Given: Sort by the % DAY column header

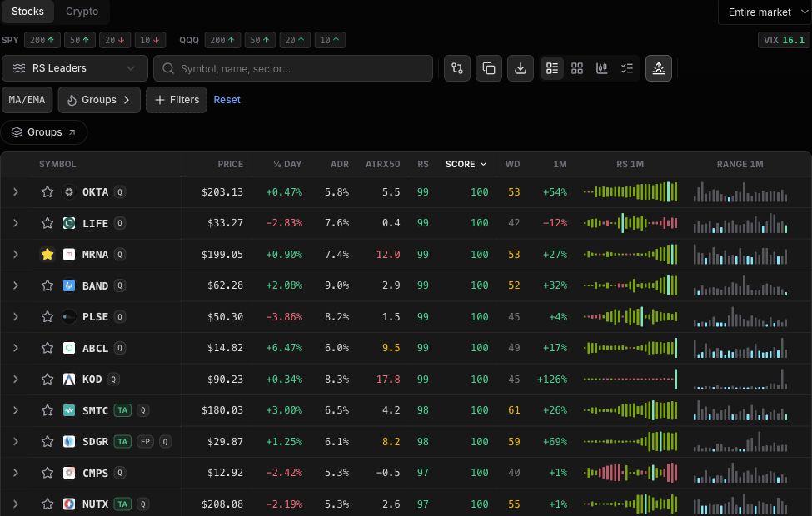Looking at the screenshot, I should click(x=287, y=164).
